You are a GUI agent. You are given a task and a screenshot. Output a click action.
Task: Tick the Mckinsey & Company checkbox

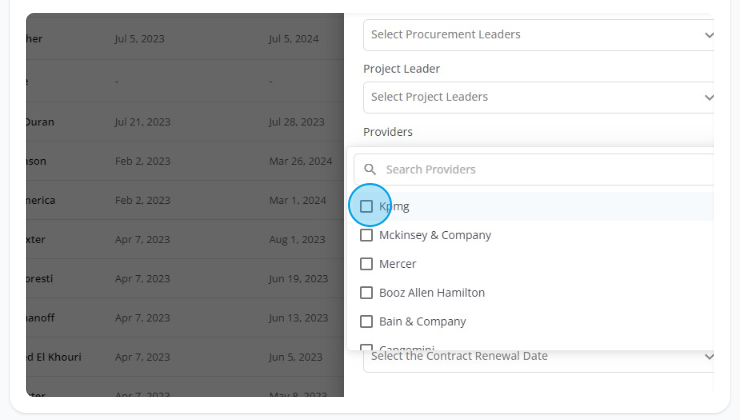[366, 235]
